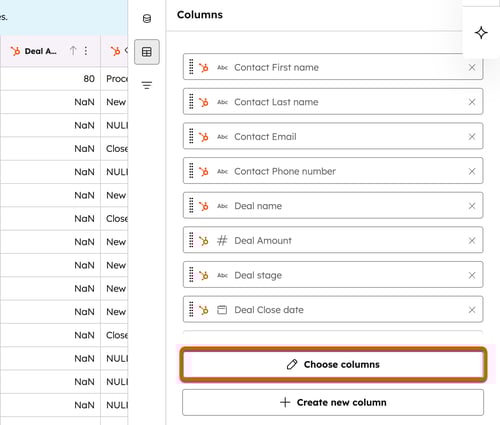The image size is (500, 425).
Task: Click the Abc type icon on Deal stage
Action: click(x=222, y=275)
